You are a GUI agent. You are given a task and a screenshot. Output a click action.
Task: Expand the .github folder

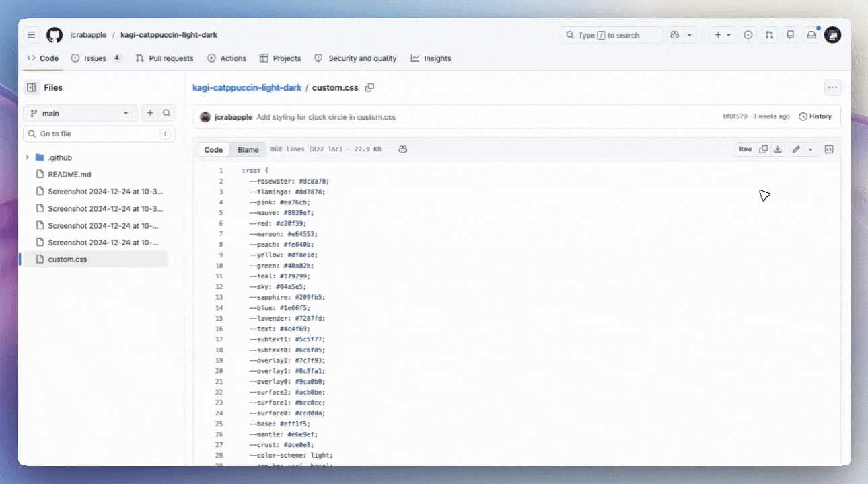[27, 157]
